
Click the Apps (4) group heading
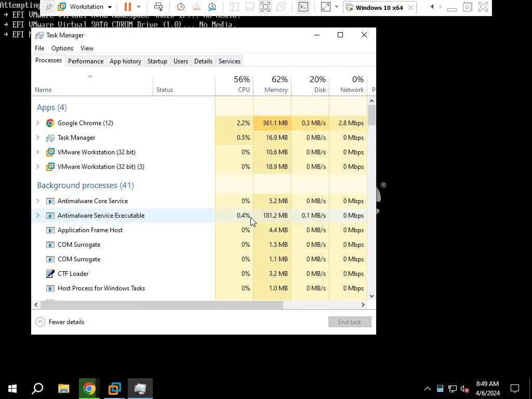click(x=52, y=108)
